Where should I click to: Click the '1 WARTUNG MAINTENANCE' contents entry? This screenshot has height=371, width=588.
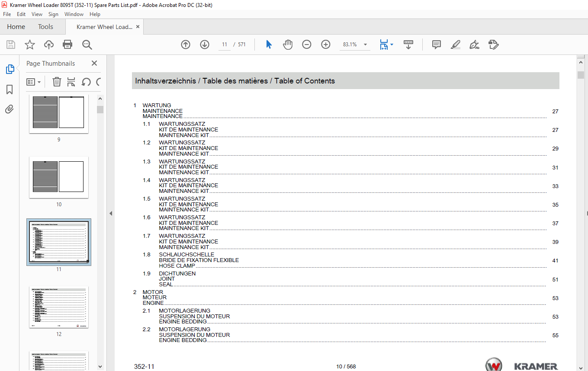[346, 111]
